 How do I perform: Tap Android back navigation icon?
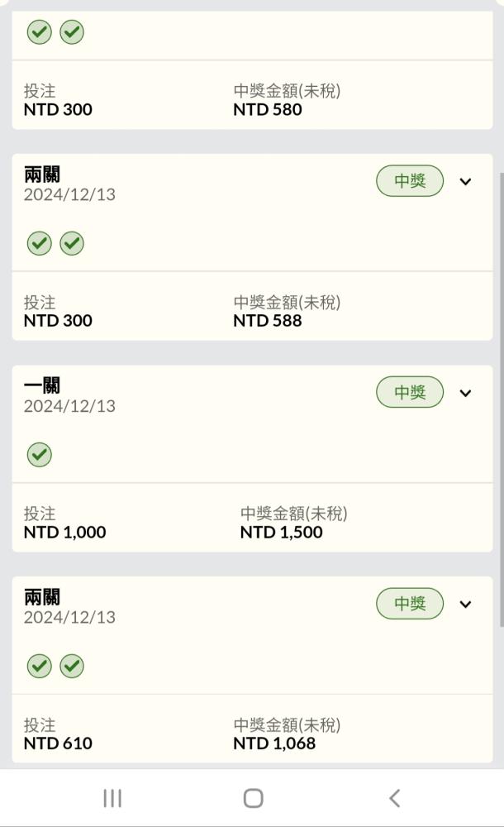click(394, 798)
